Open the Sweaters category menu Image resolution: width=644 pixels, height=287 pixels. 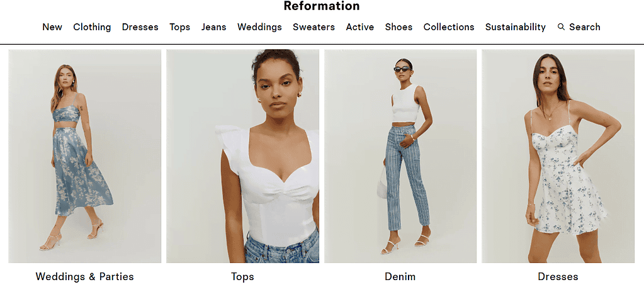[314, 27]
